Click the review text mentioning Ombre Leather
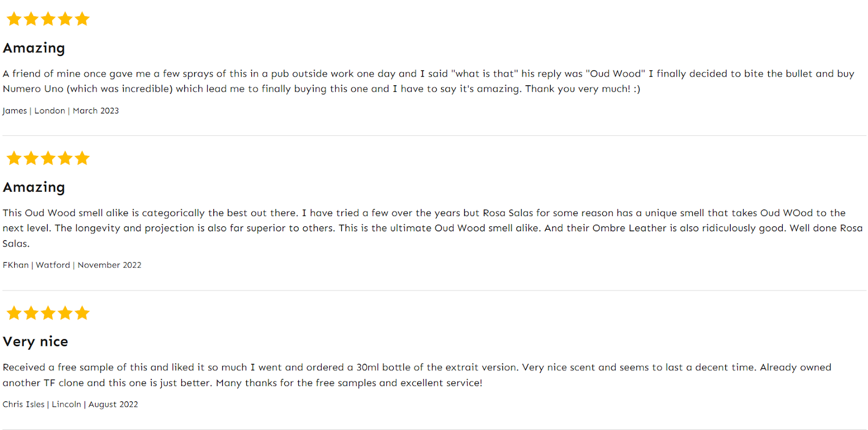 coord(432,228)
